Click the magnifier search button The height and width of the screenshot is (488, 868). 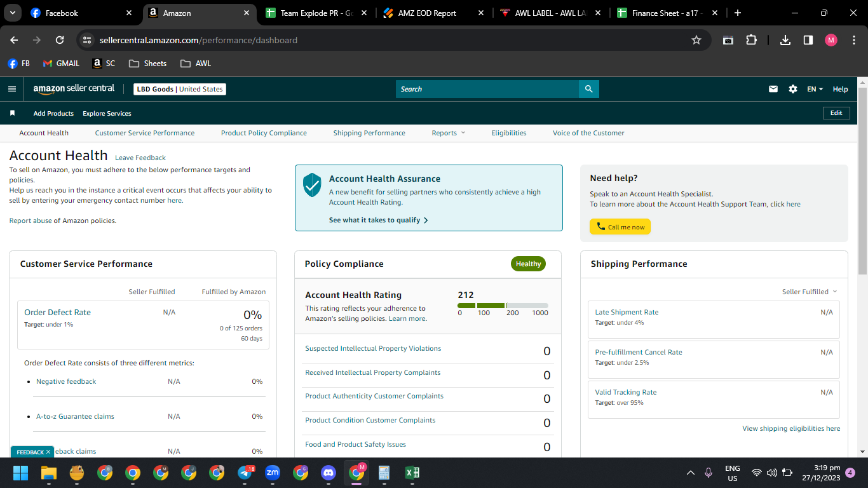point(589,89)
